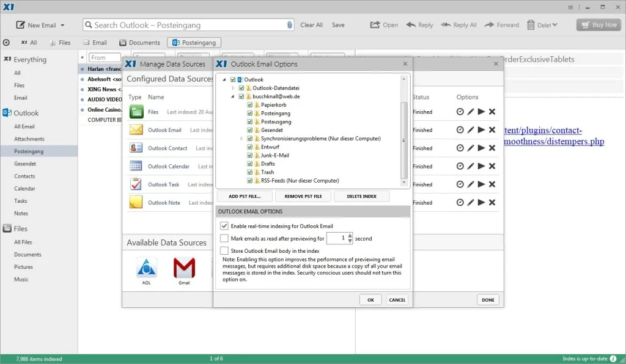Screen dimensions: 626x364
Task: Select Gesendet in the sidebar
Action: (24, 164)
